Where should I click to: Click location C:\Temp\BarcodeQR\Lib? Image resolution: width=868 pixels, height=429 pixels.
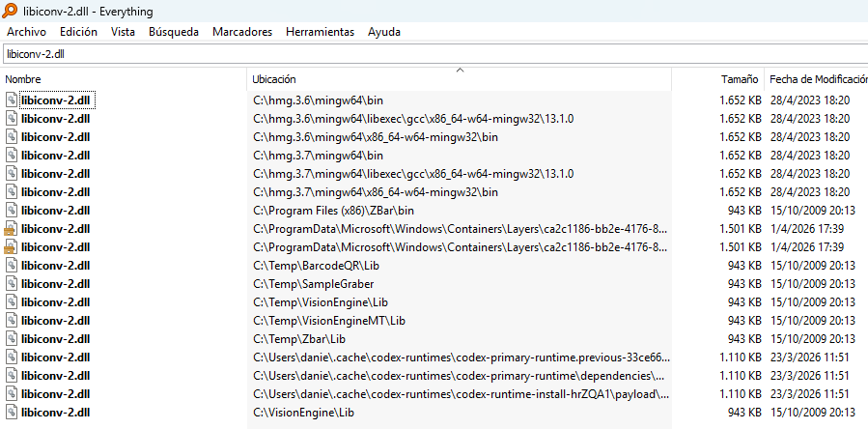point(316,266)
